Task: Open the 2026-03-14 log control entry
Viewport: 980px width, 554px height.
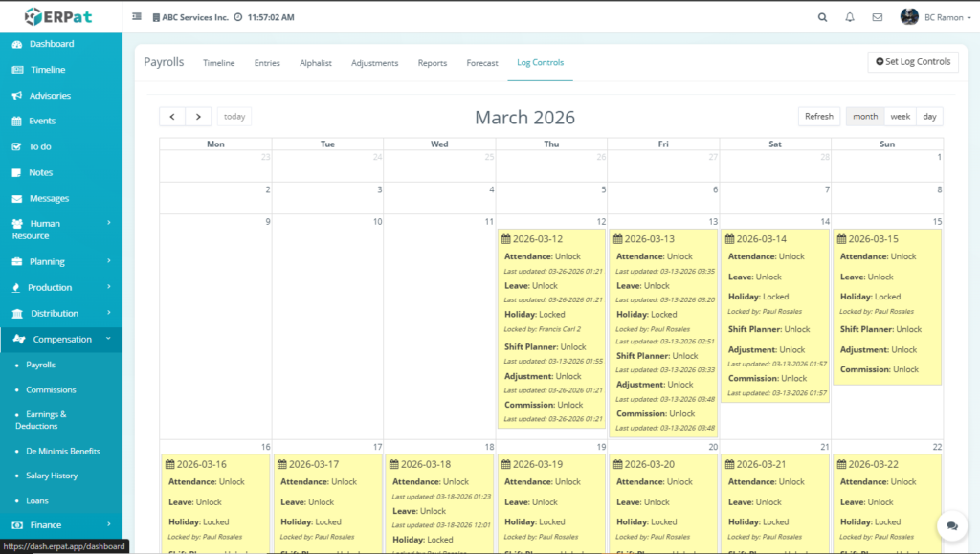Action: point(775,316)
